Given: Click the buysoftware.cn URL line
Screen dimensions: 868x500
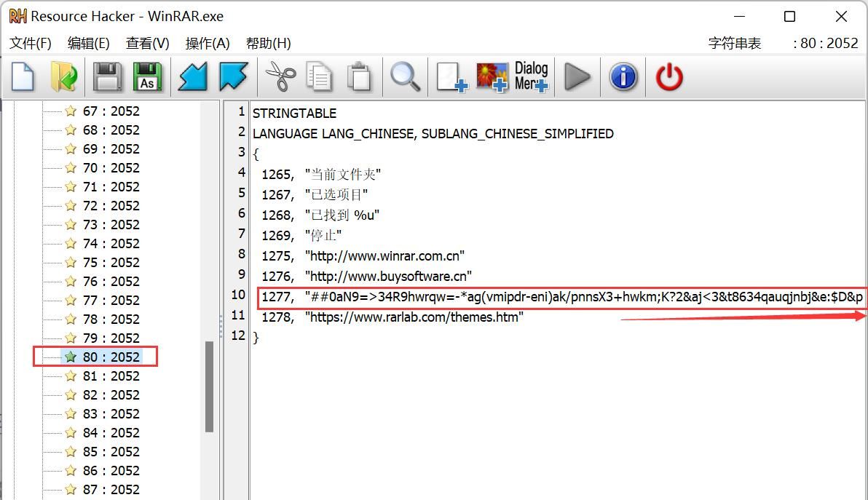Looking at the screenshot, I should [x=366, y=276].
